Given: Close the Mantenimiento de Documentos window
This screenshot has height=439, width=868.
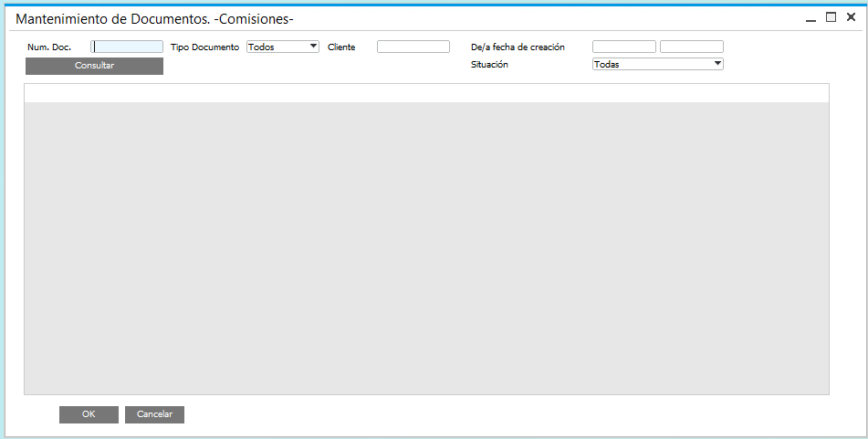Looking at the screenshot, I should (852, 17).
